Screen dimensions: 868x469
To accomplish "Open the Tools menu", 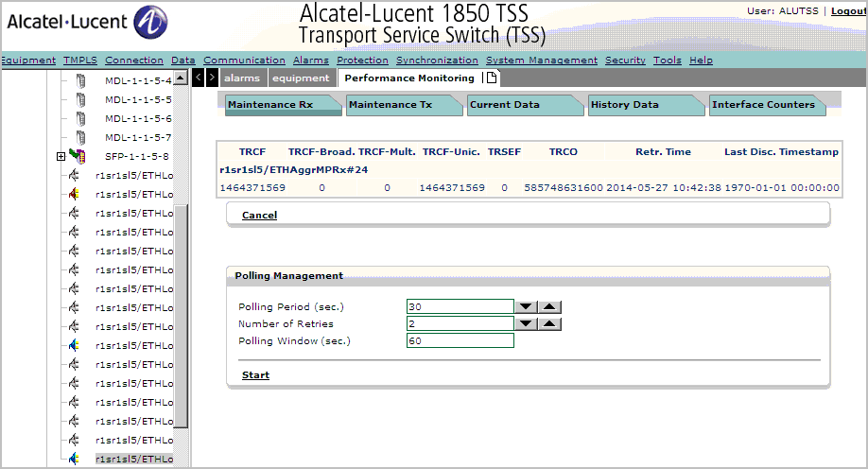I will pyautogui.click(x=667, y=60).
